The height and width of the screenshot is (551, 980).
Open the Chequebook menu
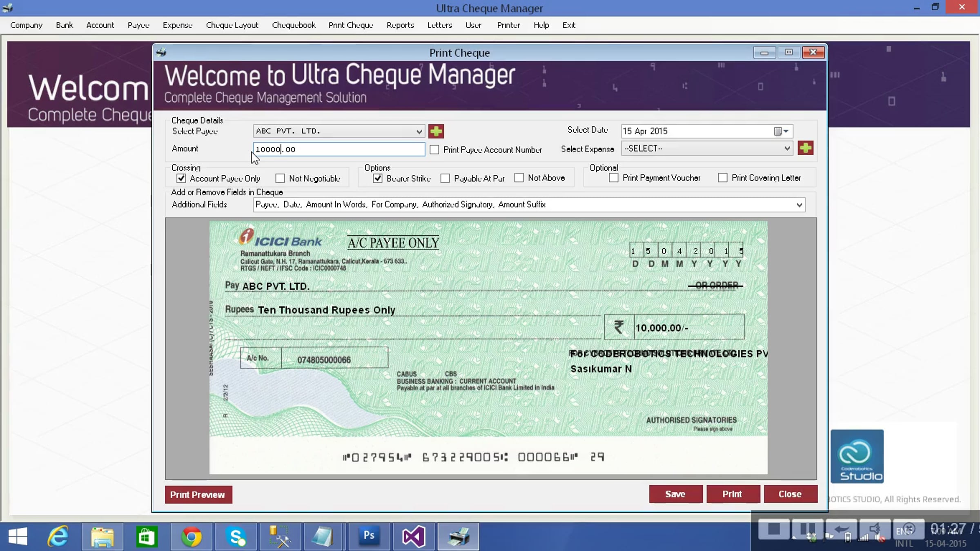coord(294,25)
